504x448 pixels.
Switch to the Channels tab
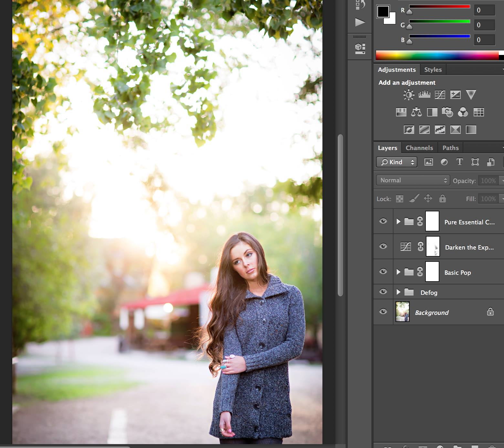point(419,148)
